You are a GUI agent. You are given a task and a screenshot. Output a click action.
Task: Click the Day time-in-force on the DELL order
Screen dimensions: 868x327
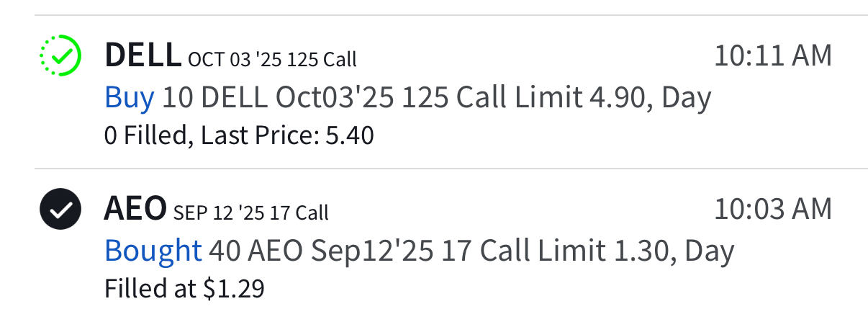tap(686, 97)
